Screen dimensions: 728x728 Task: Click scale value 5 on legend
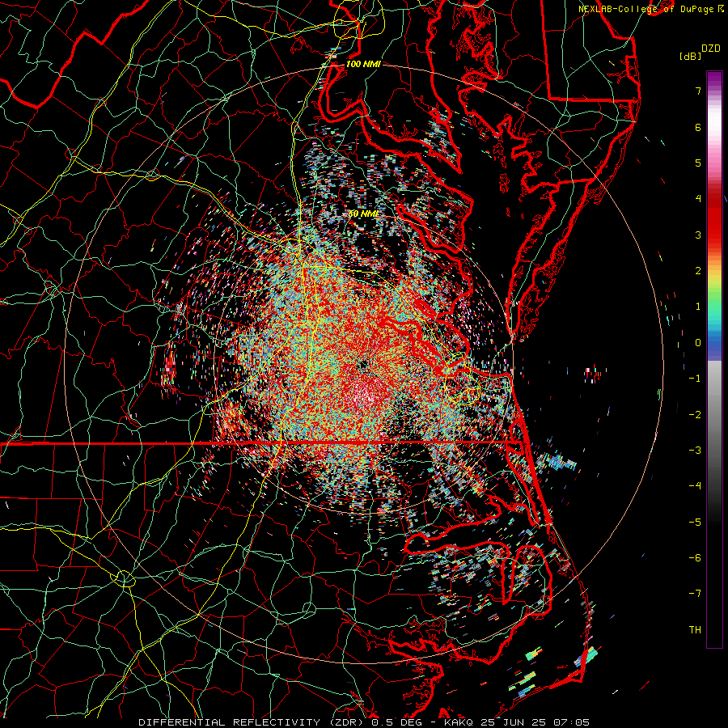698,163
